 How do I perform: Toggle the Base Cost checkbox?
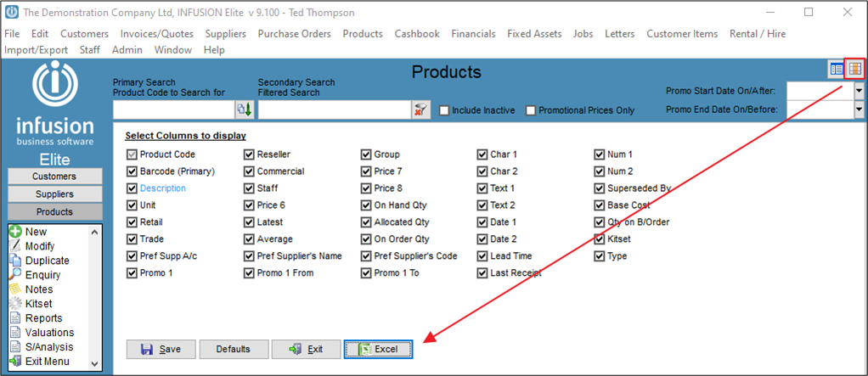(599, 205)
